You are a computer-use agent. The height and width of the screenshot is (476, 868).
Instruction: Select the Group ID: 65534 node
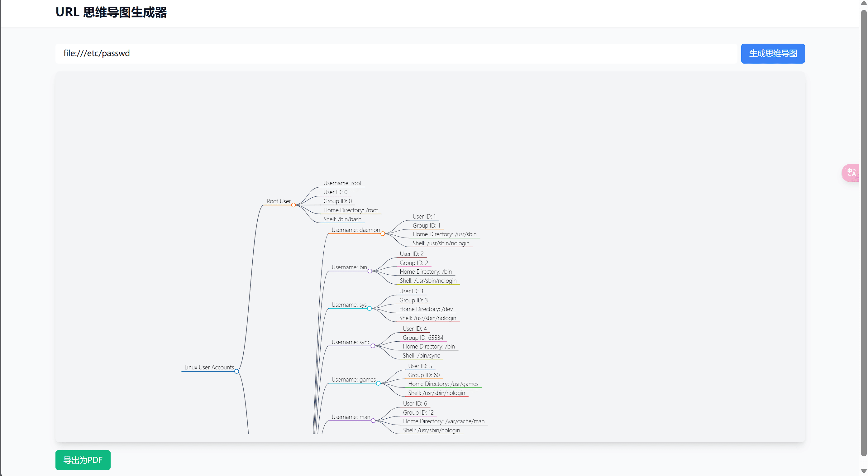pos(423,338)
